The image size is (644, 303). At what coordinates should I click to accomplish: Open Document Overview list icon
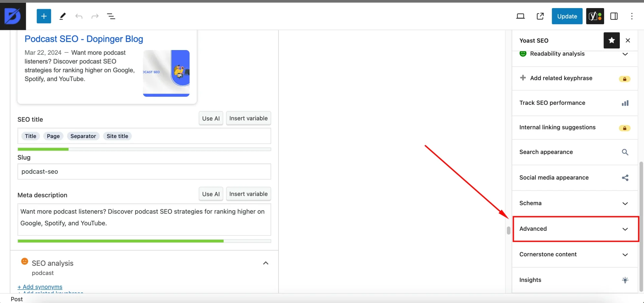tap(111, 16)
